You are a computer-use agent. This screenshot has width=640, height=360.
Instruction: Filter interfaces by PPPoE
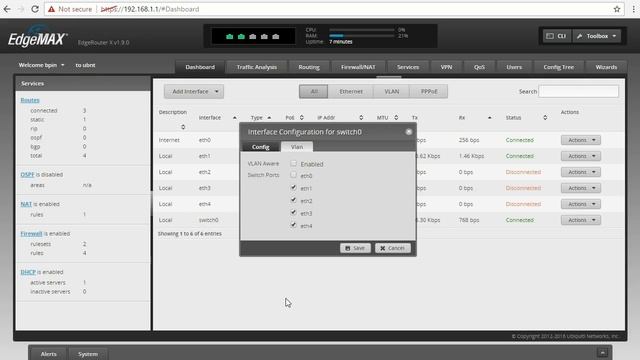429,91
